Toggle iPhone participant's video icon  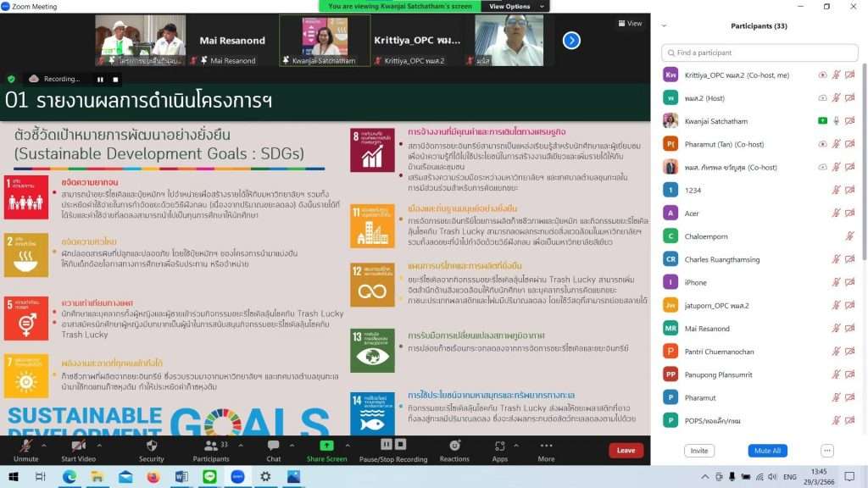[849, 283]
